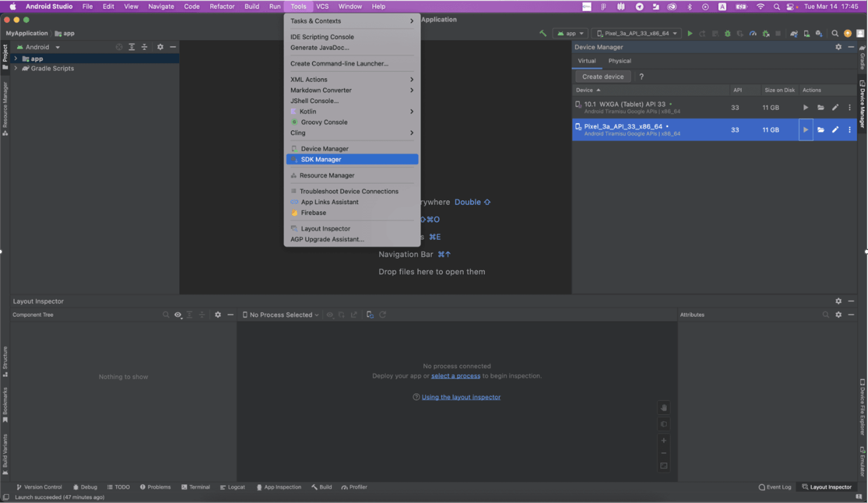
Task: Open the Android project view dropdown
Action: 38,47
